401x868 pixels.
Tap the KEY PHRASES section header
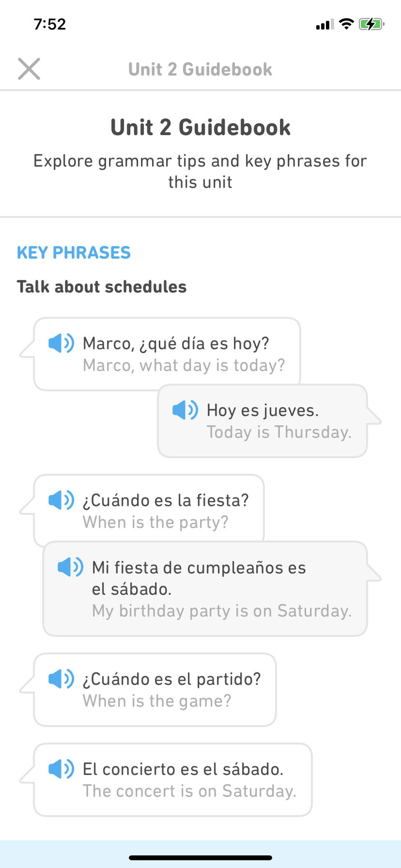tap(74, 253)
